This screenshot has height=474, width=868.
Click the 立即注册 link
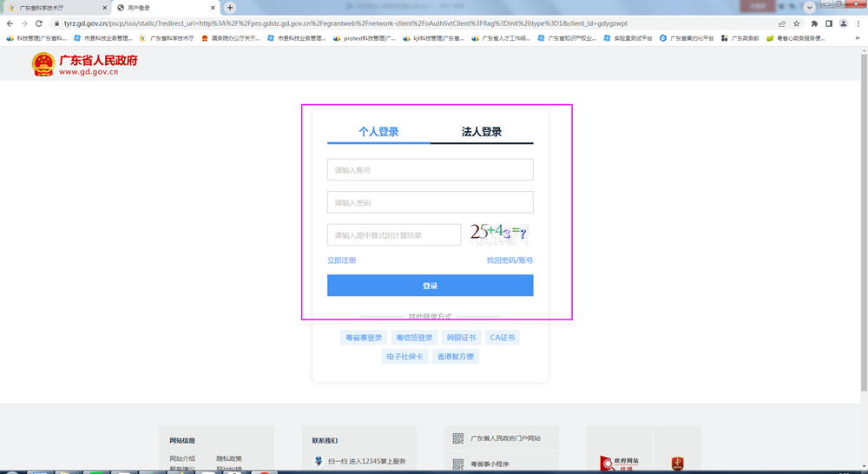click(x=341, y=260)
